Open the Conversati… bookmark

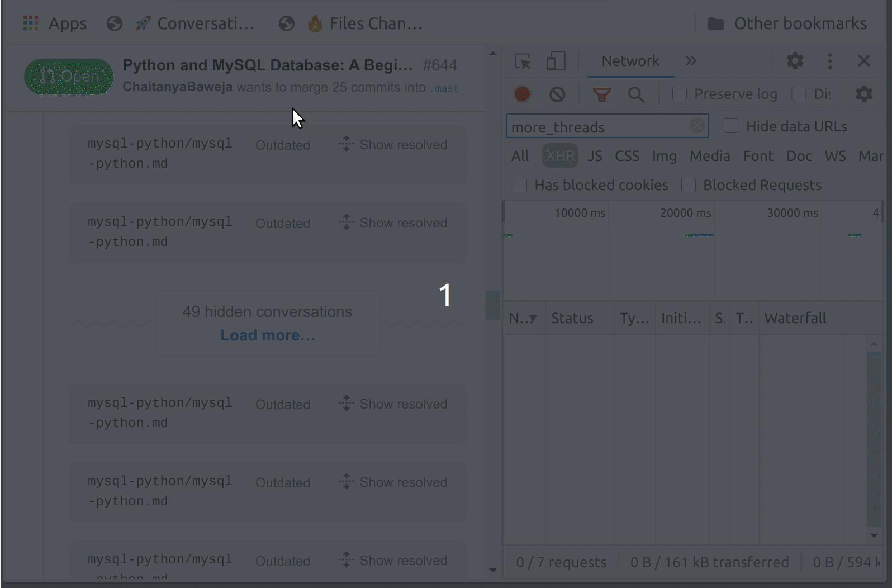194,23
